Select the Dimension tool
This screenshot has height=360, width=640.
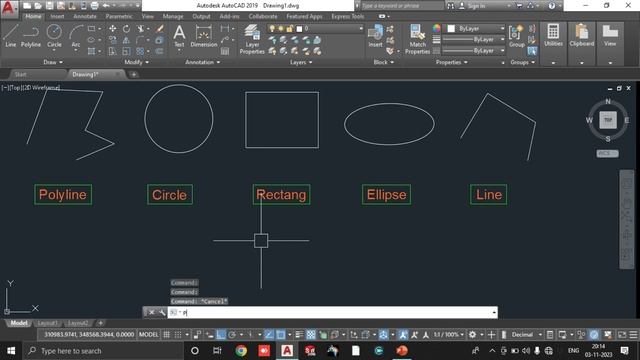pyautogui.click(x=204, y=36)
